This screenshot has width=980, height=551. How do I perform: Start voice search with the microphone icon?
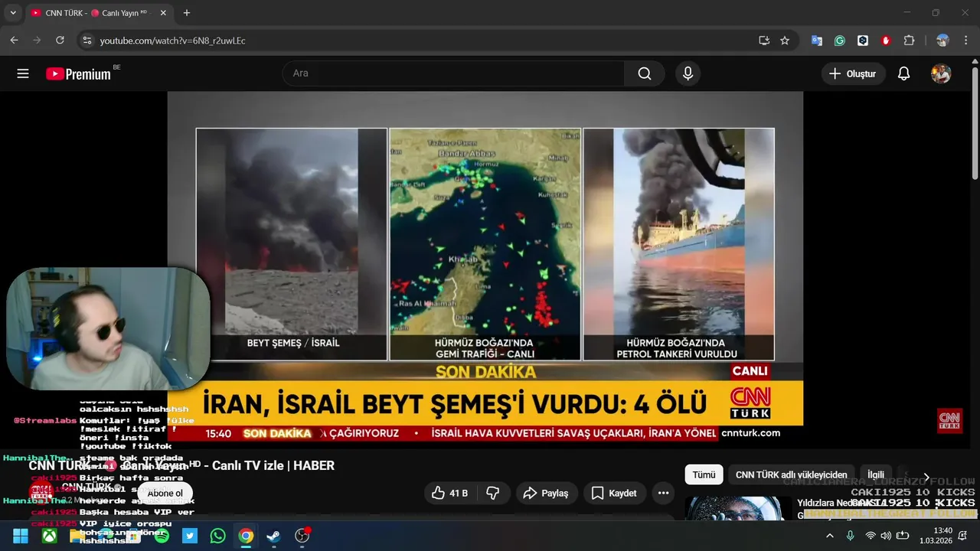[688, 73]
